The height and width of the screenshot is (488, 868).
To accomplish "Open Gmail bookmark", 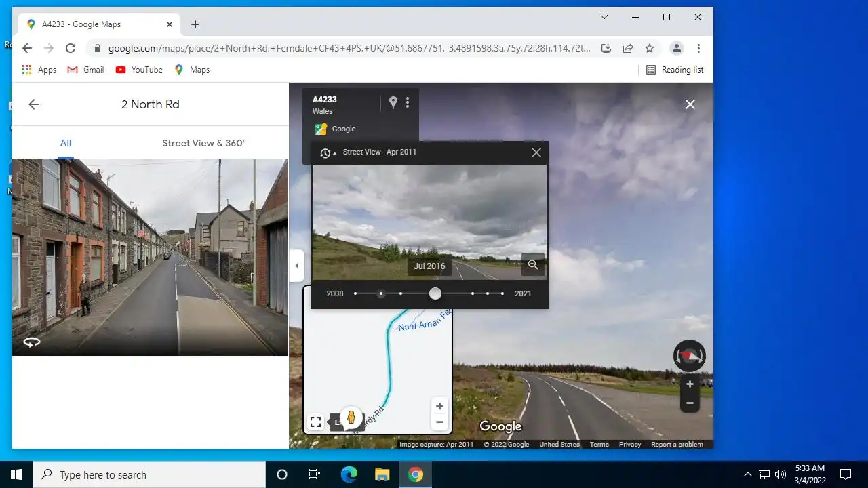I will click(85, 70).
